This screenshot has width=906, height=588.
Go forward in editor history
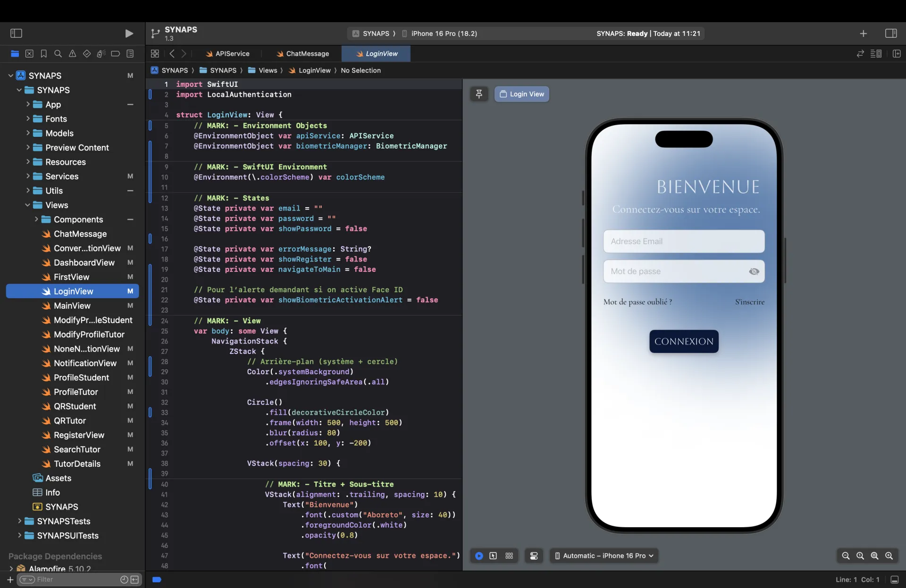(x=184, y=54)
